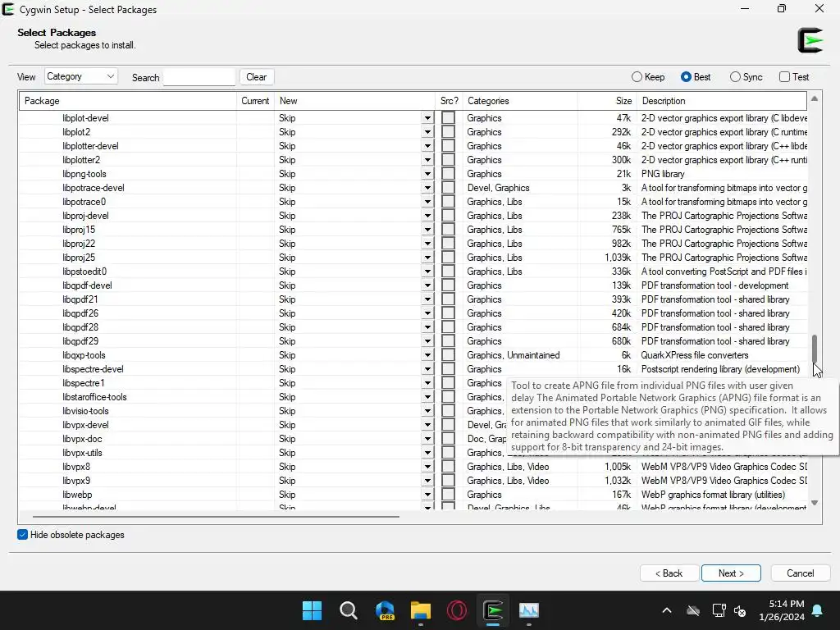Click Skip for libpstoedit0
The width and height of the screenshot is (840, 630).
[287, 272]
